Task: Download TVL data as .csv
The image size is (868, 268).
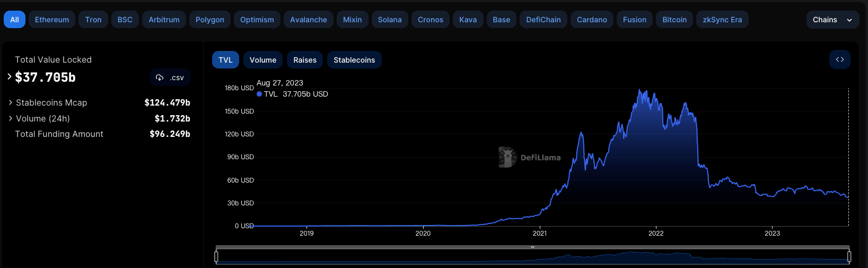Action: 170,77
